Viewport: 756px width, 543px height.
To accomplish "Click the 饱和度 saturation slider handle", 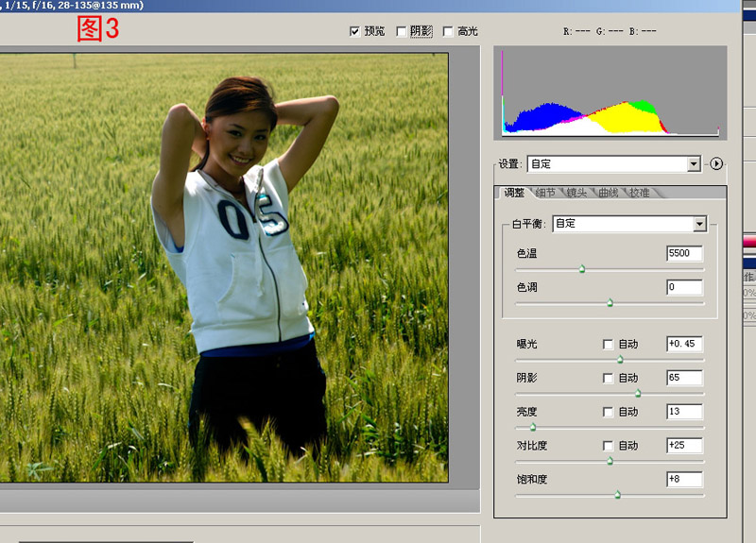I will (x=618, y=494).
